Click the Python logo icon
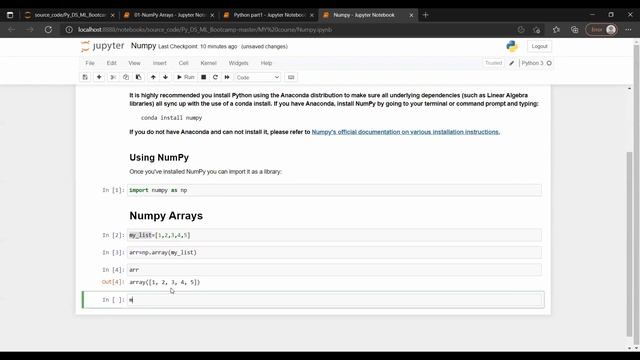Viewport: 640px width, 360px height. tap(512, 46)
